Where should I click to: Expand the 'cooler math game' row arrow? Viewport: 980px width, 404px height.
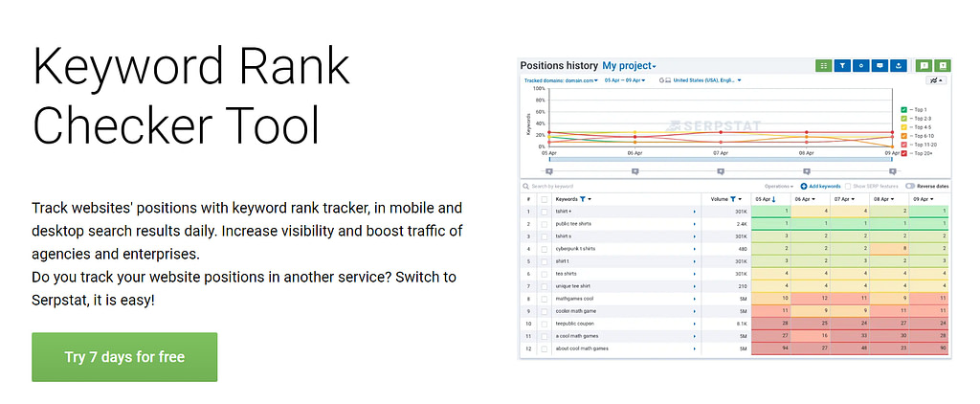[x=695, y=311]
